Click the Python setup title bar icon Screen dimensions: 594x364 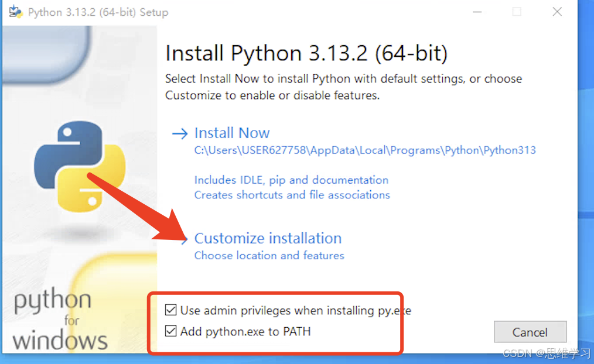[16, 12]
